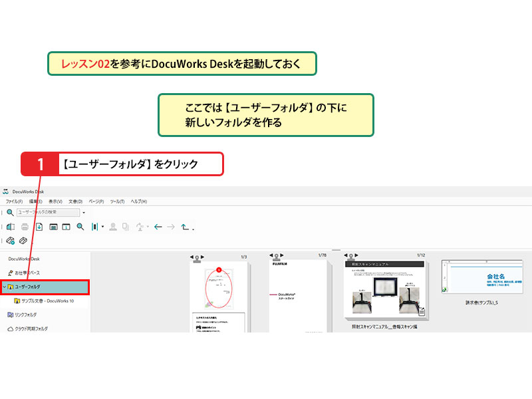This screenshot has width=532, height=399.
Task: Go to next page on the 1/3 document
Action: [203, 257]
